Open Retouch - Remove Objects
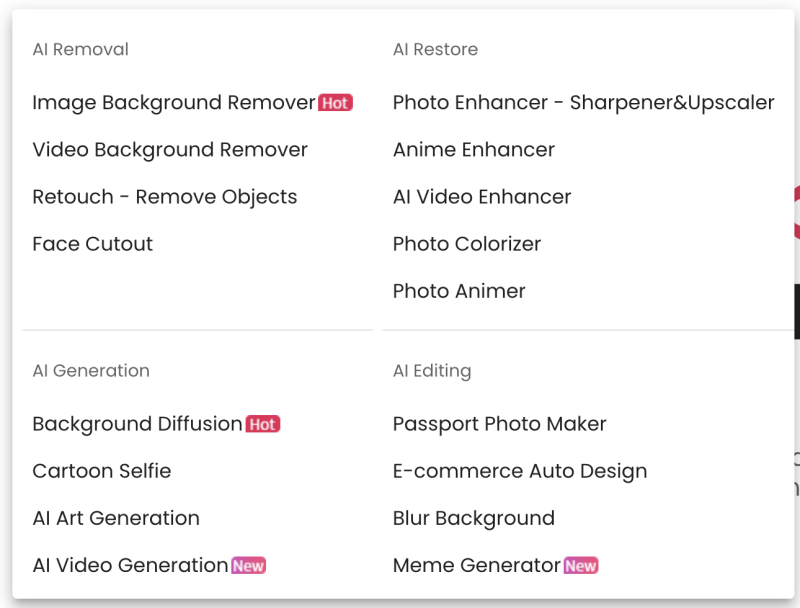 point(165,197)
